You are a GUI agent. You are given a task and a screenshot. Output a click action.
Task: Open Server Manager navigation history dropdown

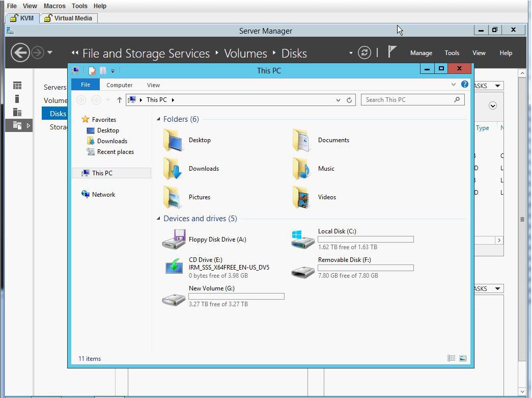tap(50, 52)
